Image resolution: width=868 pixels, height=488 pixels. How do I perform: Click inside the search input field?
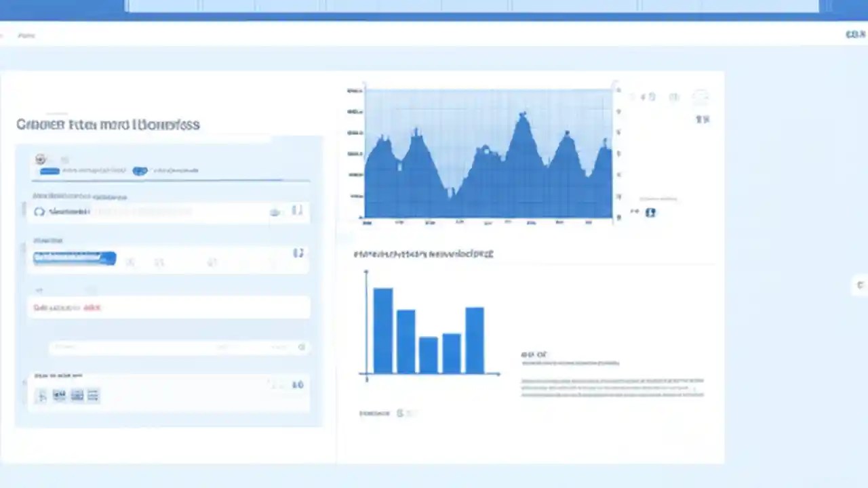pos(170,347)
